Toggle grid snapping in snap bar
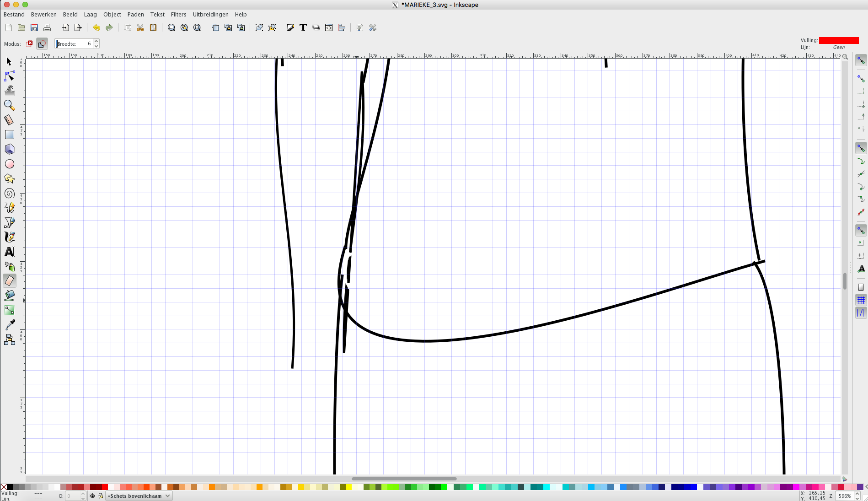Screen dimensions: 868x501 pos(861,300)
